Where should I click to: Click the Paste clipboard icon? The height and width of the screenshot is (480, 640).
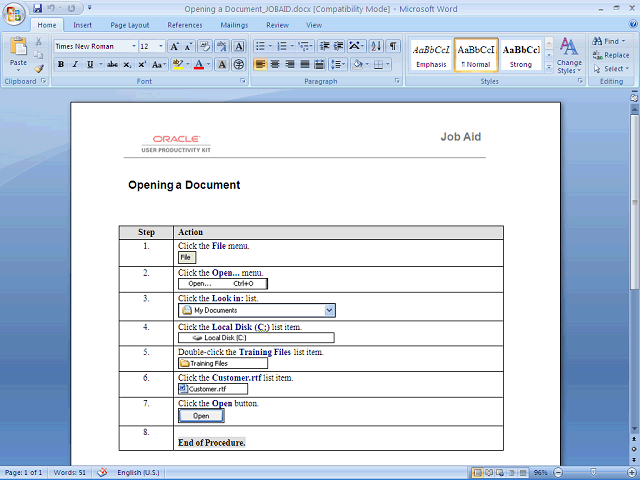(x=18, y=46)
